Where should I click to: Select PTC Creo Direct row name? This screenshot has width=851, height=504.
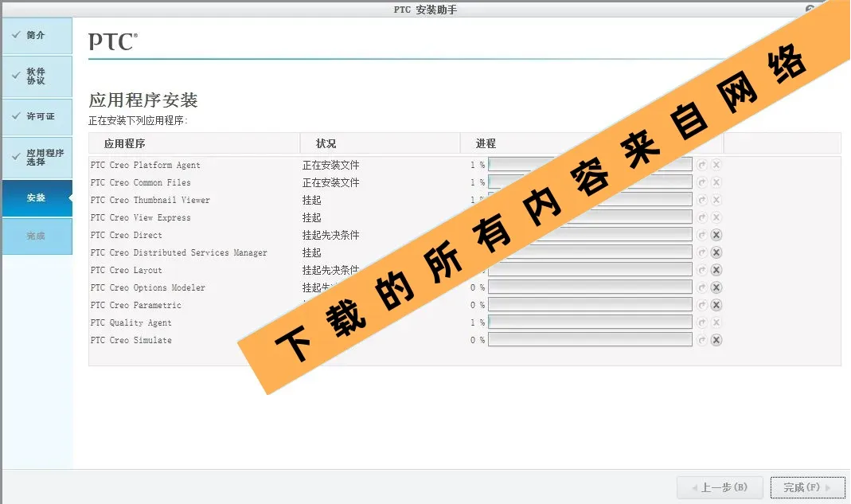pos(126,235)
